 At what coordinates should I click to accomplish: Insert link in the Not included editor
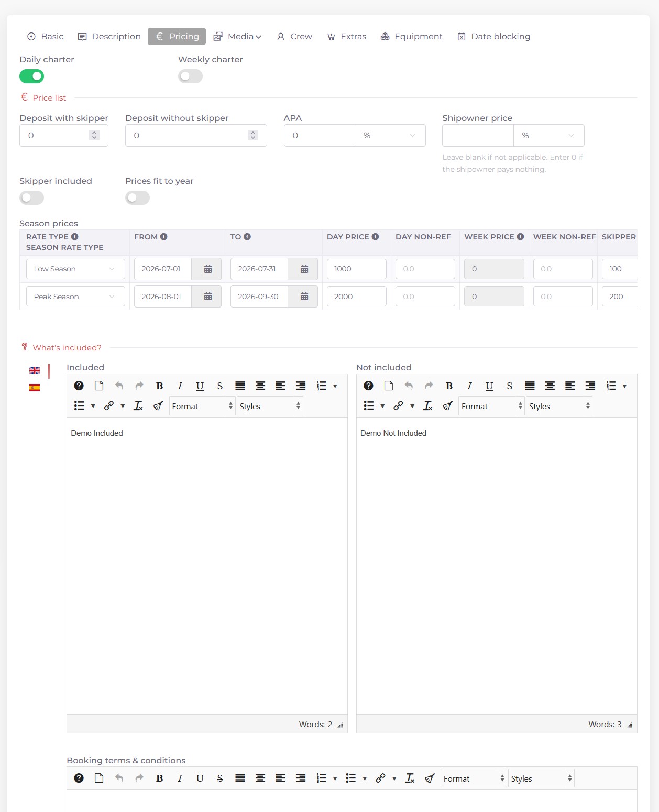(399, 406)
